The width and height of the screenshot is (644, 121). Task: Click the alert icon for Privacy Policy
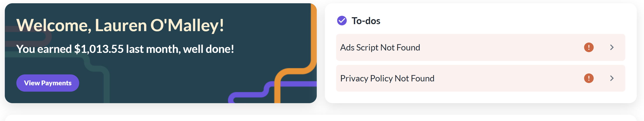(x=589, y=78)
